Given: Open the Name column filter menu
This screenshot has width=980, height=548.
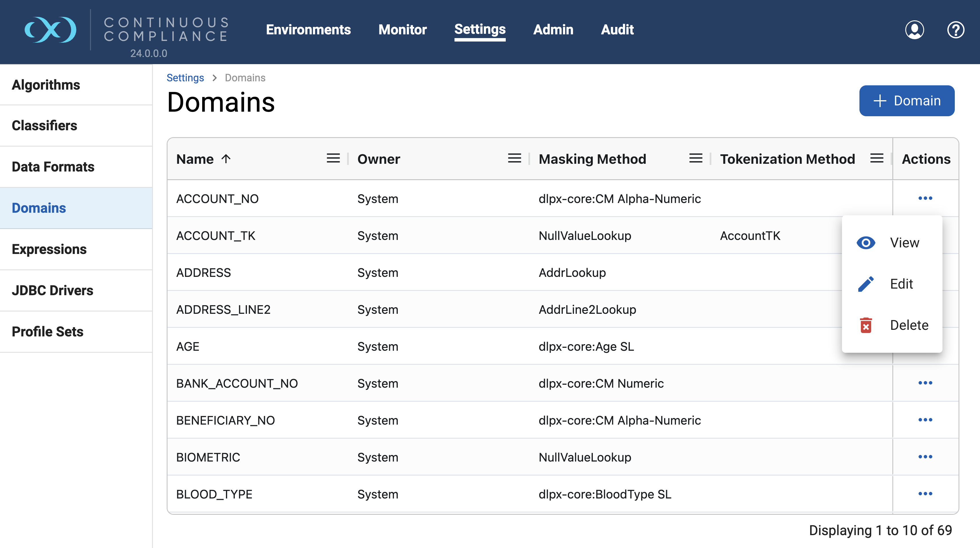Looking at the screenshot, I should pos(333,158).
